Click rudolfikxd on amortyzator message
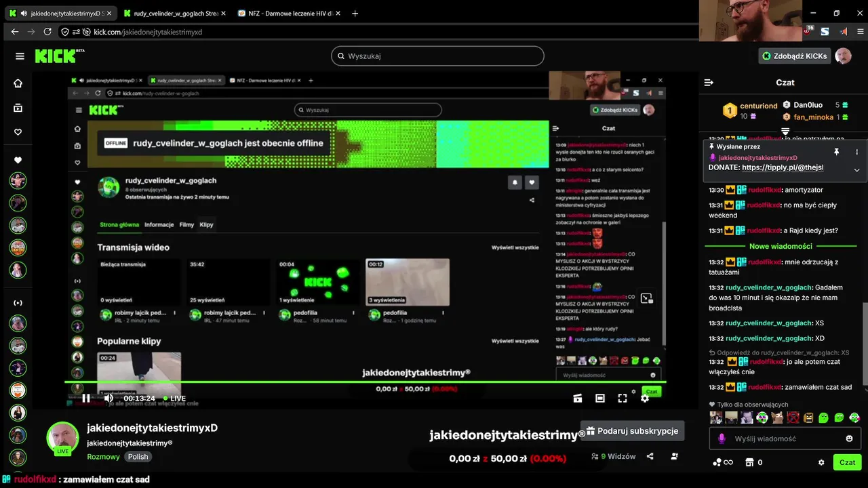 tap(765, 190)
